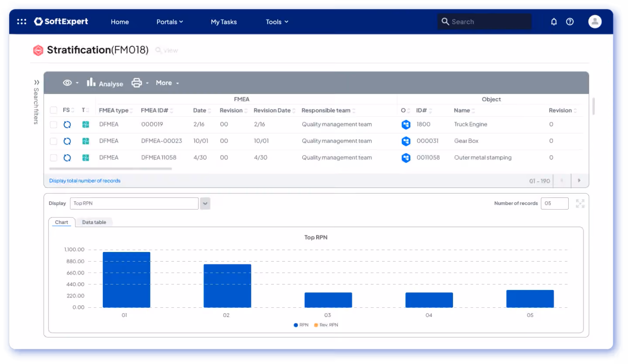Image resolution: width=628 pixels, height=364 pixels.
Task: Click the eye view icon in toolbar
Action: (x=67, y=83)
